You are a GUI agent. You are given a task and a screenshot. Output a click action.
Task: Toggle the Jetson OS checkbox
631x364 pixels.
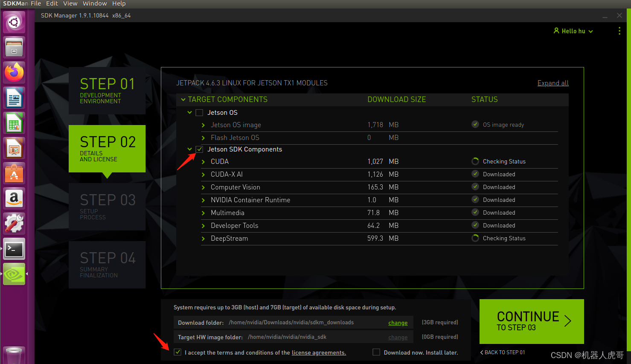199,113
